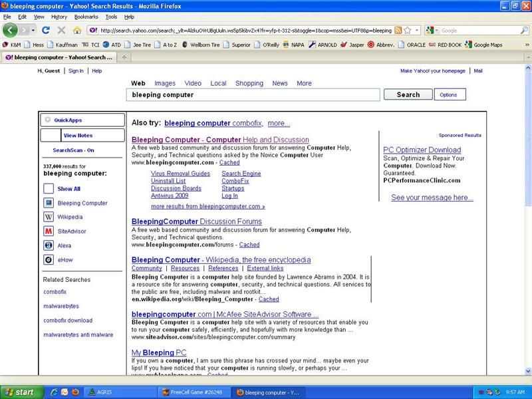Select the Alexa filter icon
The width and height of the screenshot is (532, 399).
[x=49, y=245]
